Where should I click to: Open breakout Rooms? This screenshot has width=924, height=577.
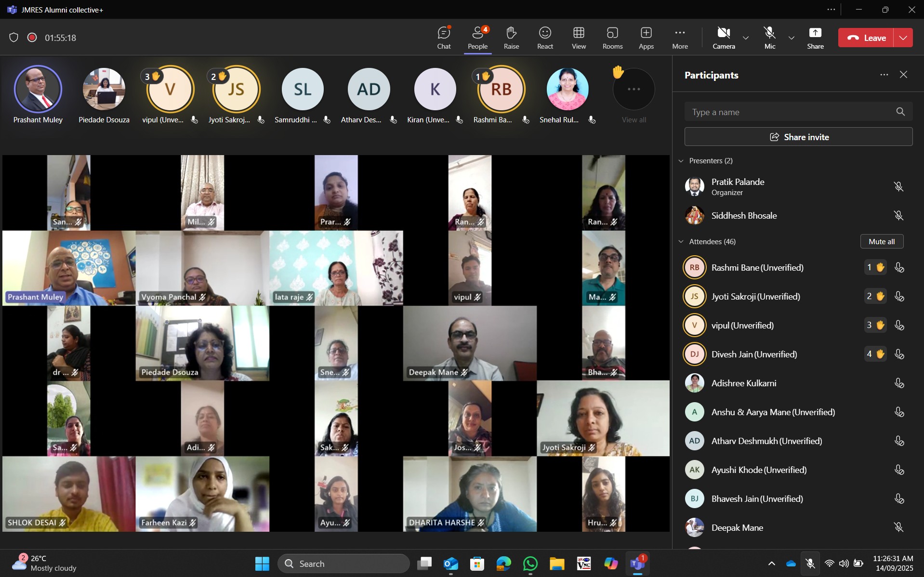pos(612,38)
